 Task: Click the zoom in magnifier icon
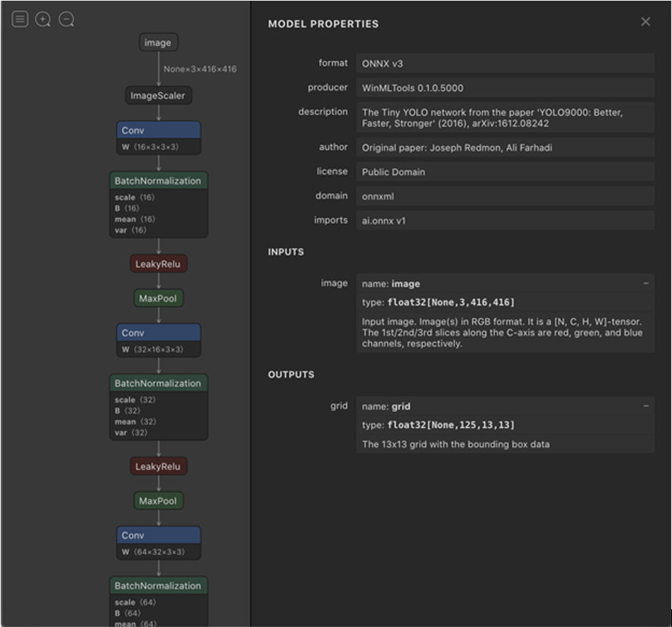(x=43, y=20)
